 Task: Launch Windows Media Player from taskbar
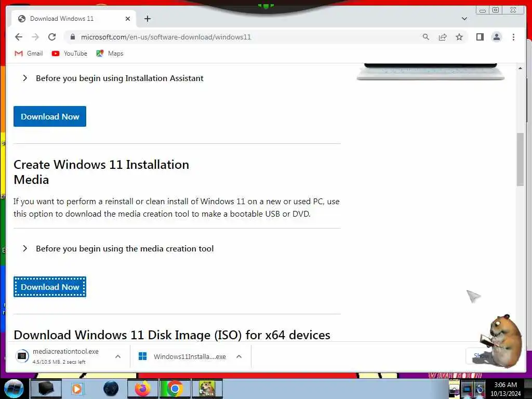[x=77, y=389]
